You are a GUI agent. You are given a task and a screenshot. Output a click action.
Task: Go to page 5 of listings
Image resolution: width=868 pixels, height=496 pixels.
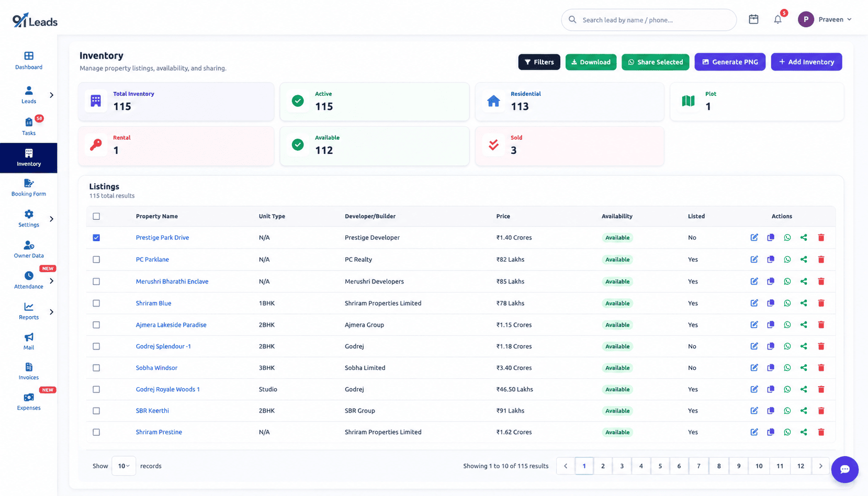660,466
